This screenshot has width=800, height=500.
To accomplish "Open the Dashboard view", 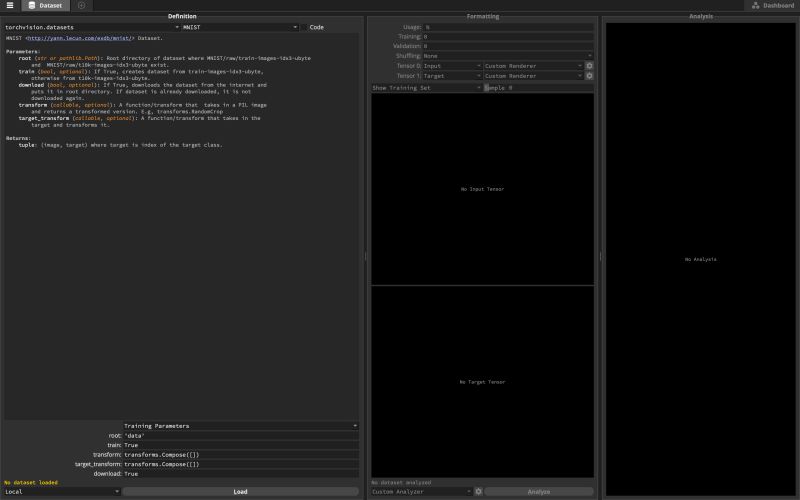I will pyautogui.click(x=772, y=6).
